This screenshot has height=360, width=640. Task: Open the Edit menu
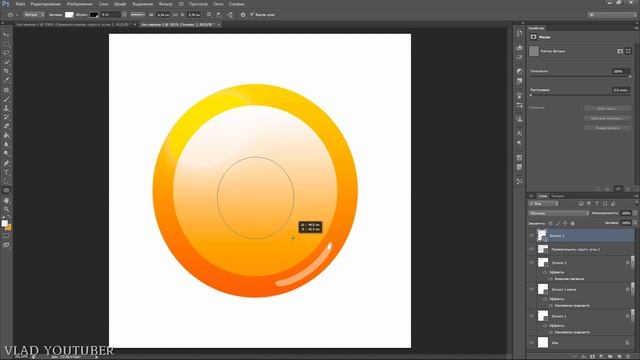(x=46, y=4)
